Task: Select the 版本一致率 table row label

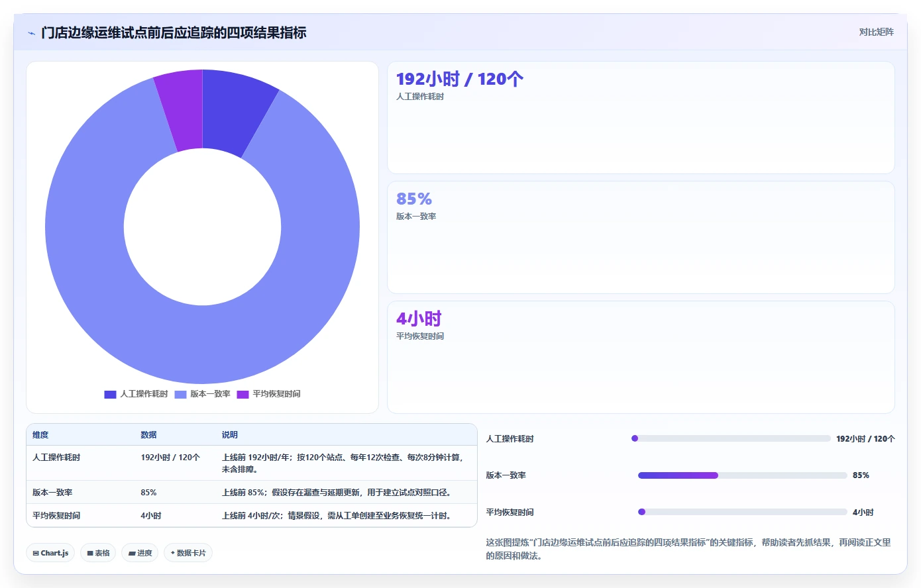Action: 52,493
